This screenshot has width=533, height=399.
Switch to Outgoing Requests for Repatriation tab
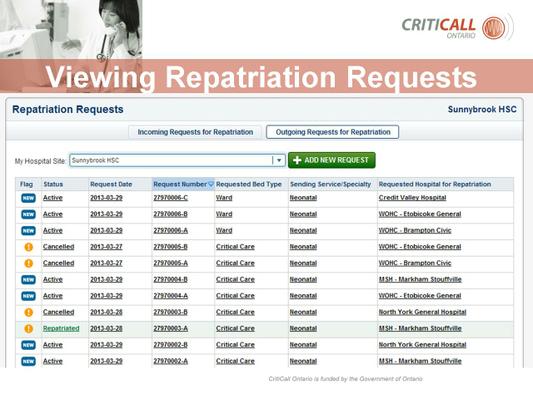[x=332, y=132]
